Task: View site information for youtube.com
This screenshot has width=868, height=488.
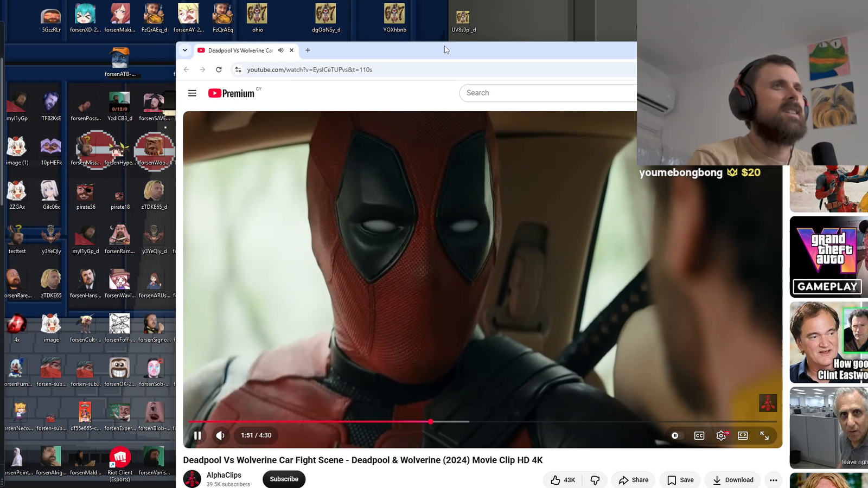Action: (238, 69)
